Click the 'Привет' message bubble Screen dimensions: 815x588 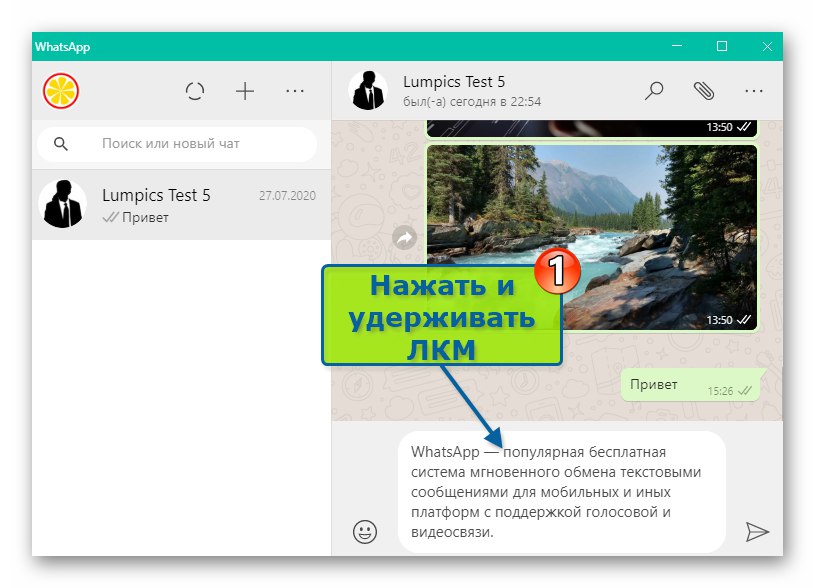(691, 385)
